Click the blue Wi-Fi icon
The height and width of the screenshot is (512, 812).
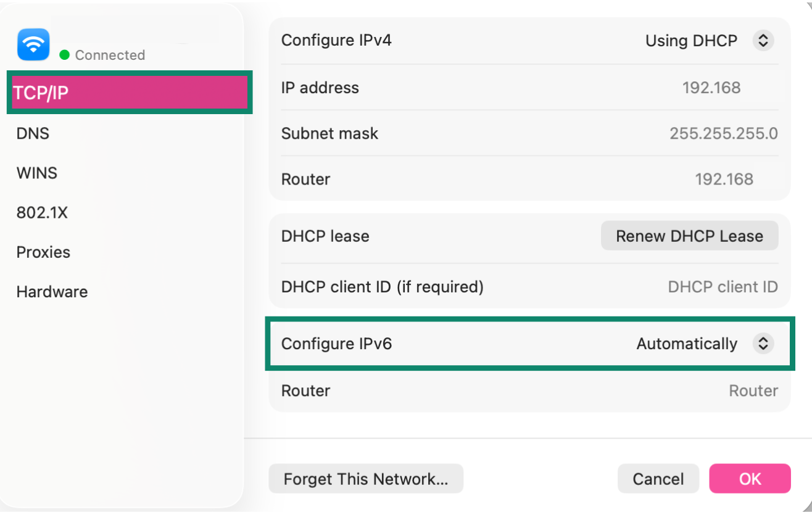tap(32, 44)
